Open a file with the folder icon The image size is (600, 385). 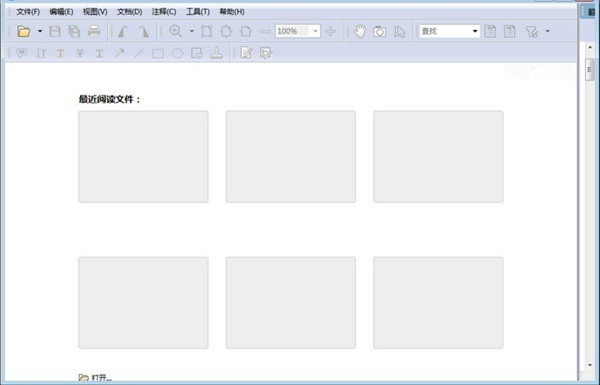click(24, 31)
